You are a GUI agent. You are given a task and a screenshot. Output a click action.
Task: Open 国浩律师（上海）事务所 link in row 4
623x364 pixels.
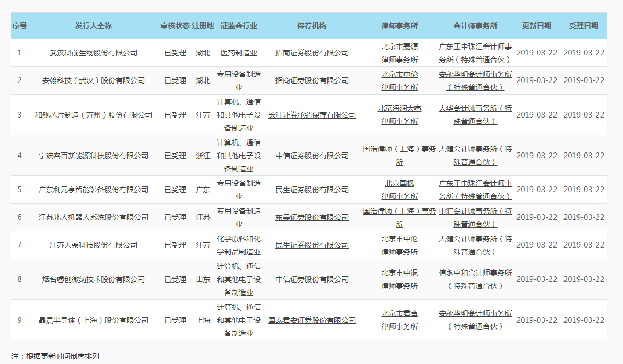point(399,156)
